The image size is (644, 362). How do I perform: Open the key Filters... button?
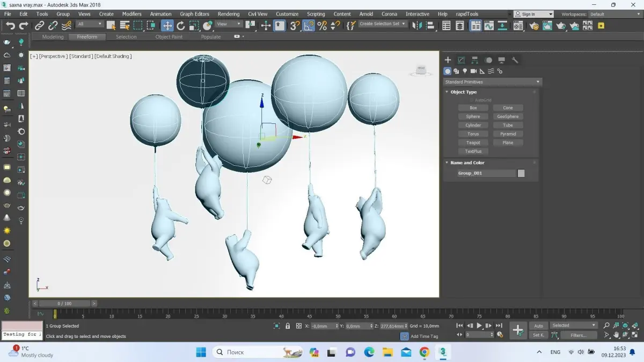coord(579,335)
